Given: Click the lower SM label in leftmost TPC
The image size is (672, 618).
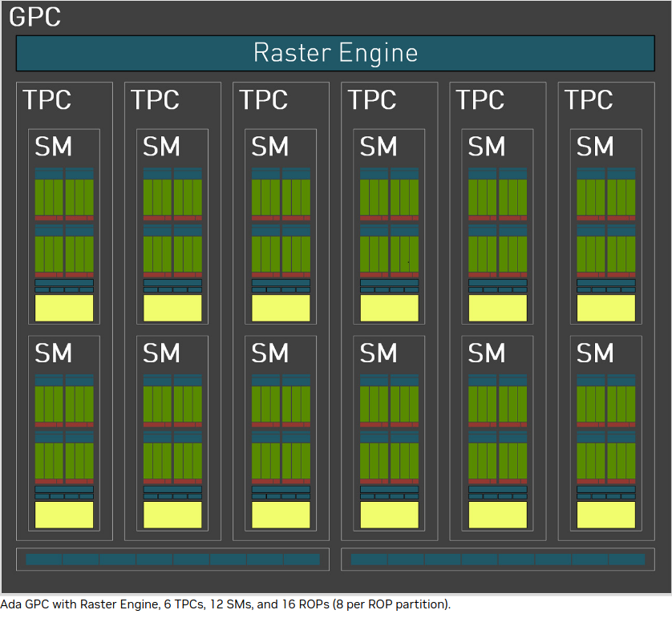Looking at the screenshot, I should (x=53, y=353).
